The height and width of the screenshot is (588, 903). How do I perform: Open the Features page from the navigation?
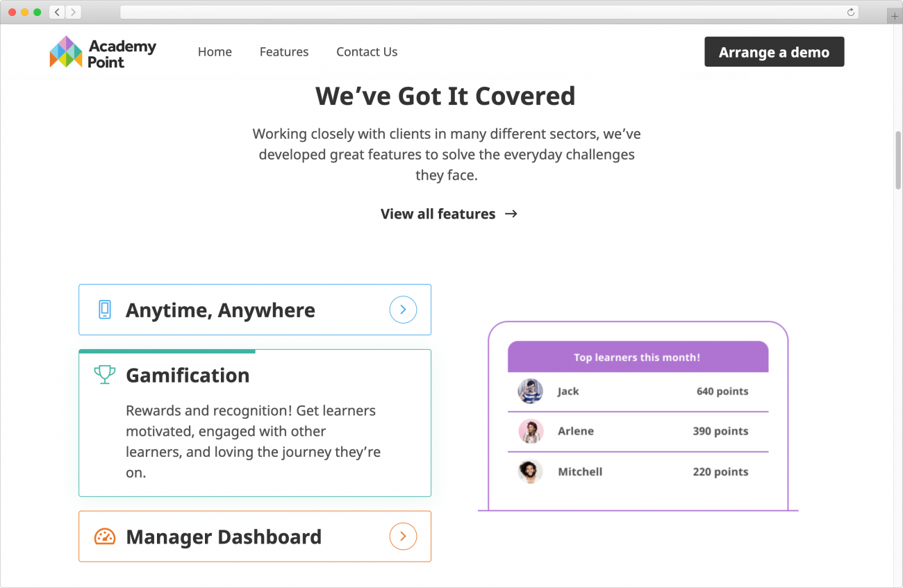coord(284,51)
